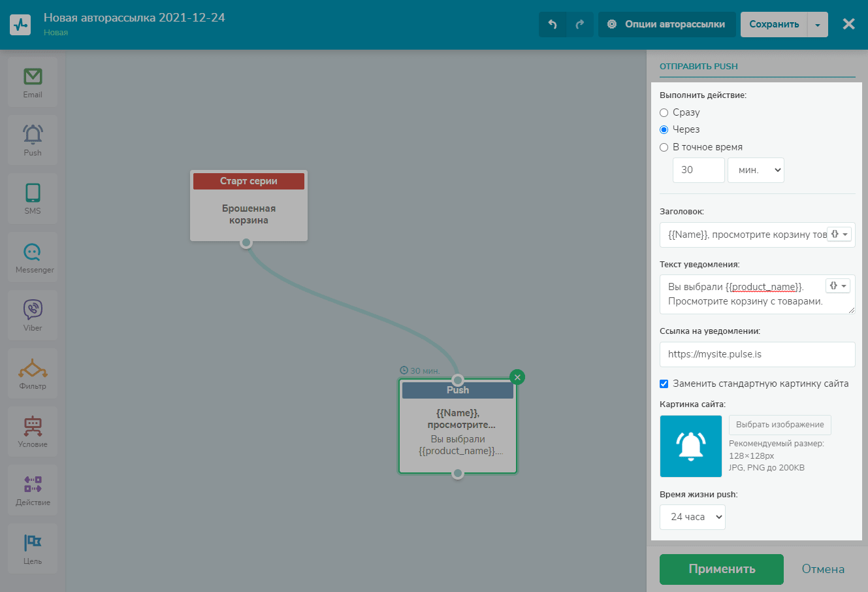Viewport: 868px width, 592px height.
Task: Add the Фильтр block
Action: [x=33, y=374]
